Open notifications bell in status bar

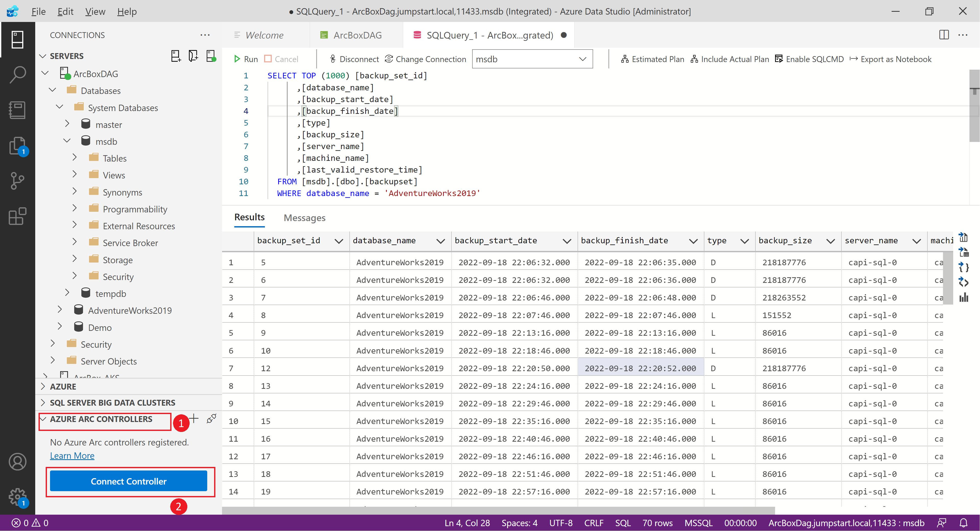click(x=963, y=523)
